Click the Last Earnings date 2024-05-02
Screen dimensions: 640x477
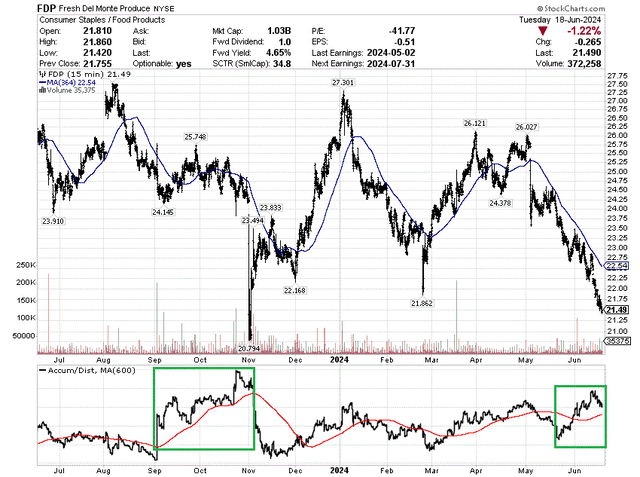coord(391,53)
